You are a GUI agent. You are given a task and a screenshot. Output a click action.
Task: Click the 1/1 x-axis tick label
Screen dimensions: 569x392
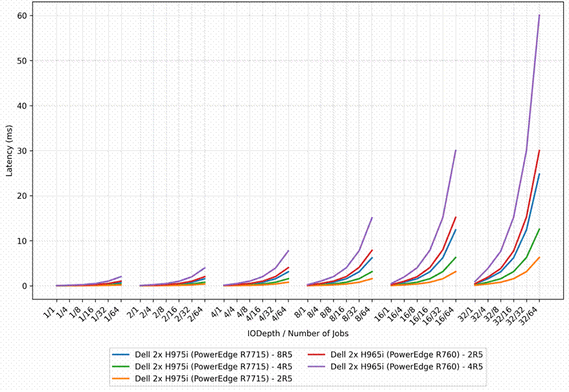tap(50, 312)
